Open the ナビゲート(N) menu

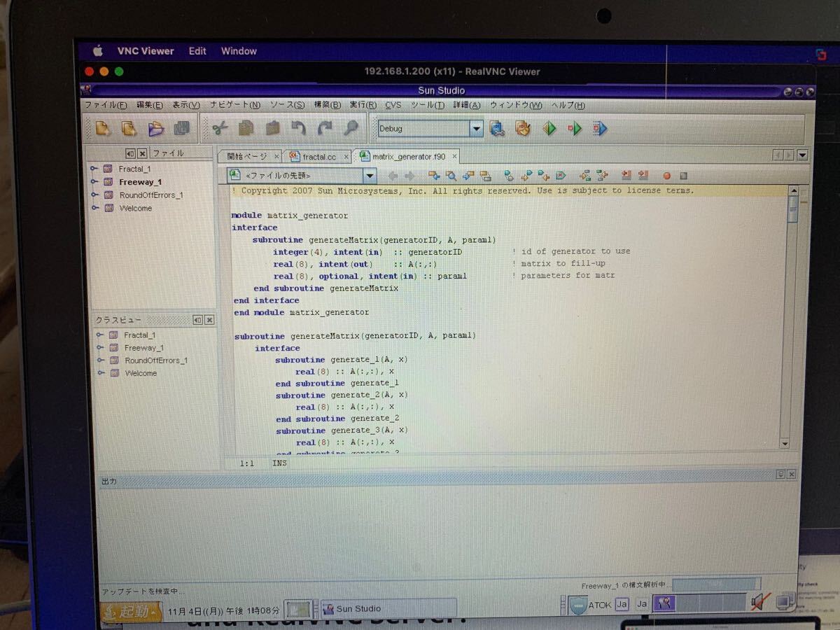click(x=235, y=105)
